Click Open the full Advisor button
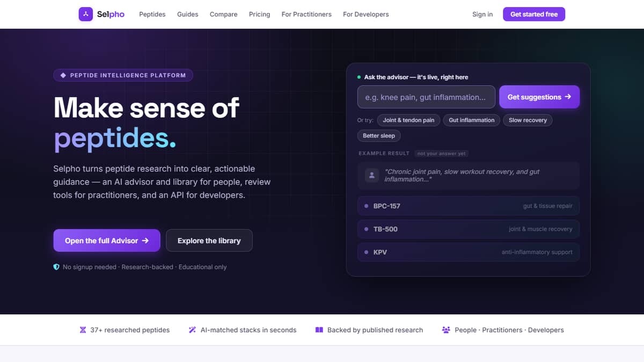 [107, 241]
